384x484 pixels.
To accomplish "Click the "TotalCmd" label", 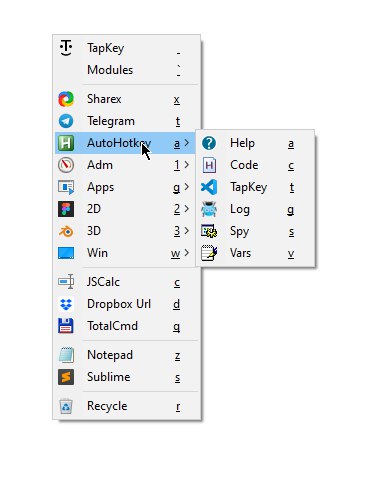I will pyautogui.click(x=112, y=326).
